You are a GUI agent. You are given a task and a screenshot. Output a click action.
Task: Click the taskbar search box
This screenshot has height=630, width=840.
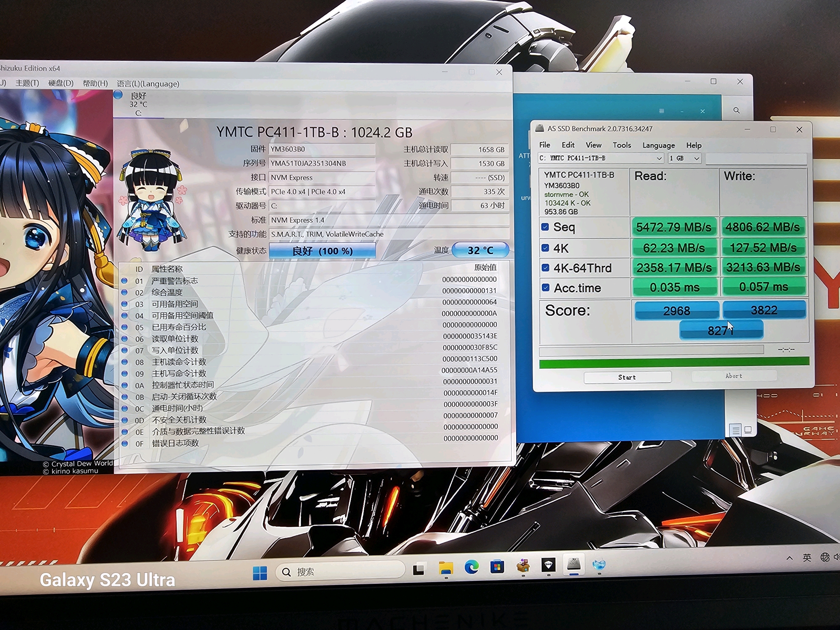[340, 571]
